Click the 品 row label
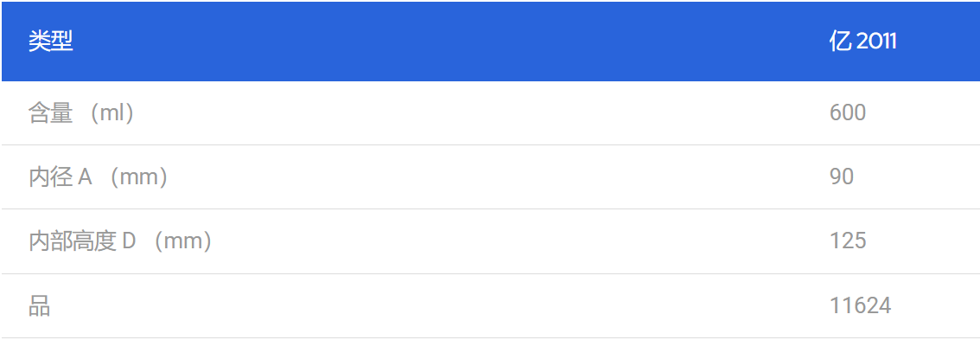 click(x=40, y=305)
